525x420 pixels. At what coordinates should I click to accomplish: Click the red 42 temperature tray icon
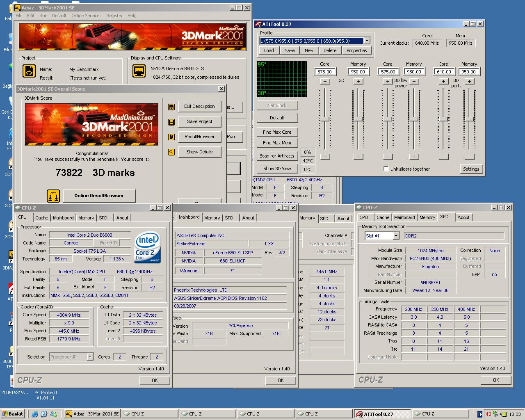[x=488, y=414]
